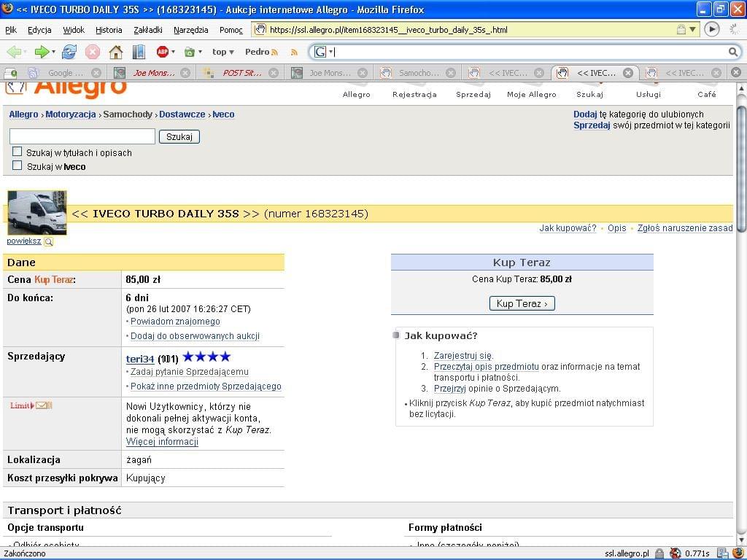Reload the page
747x560 pixels.
[69, 52]
